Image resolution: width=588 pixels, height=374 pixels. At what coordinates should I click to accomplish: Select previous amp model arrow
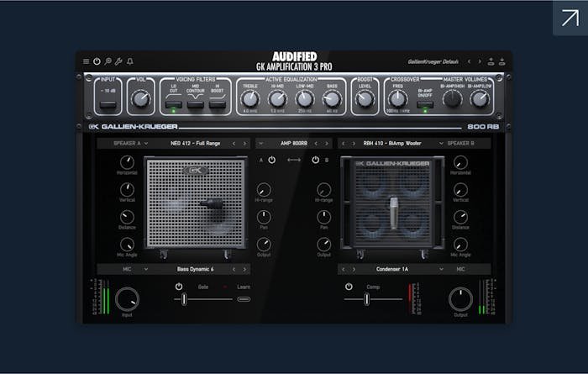[x=316, y=144]
